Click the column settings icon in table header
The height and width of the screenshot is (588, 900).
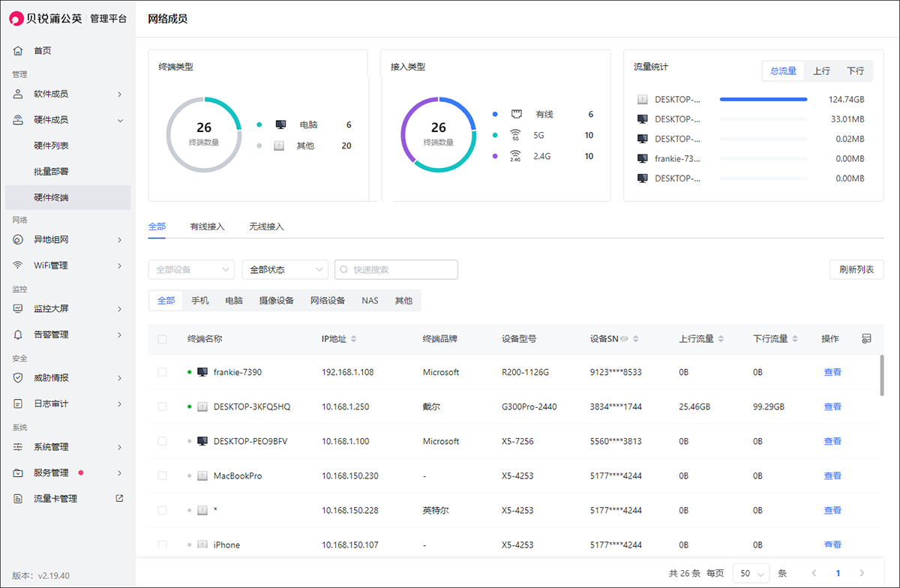[x=866, y=339]
